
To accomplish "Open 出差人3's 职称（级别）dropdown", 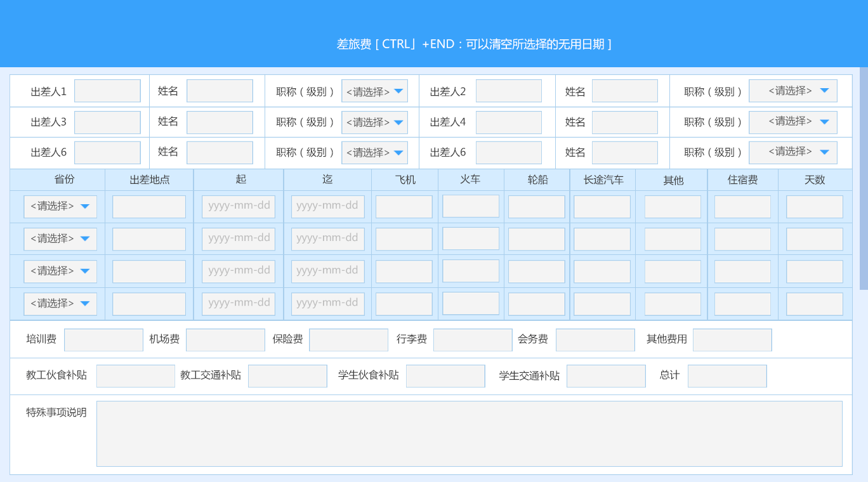I will click(374, 122).
